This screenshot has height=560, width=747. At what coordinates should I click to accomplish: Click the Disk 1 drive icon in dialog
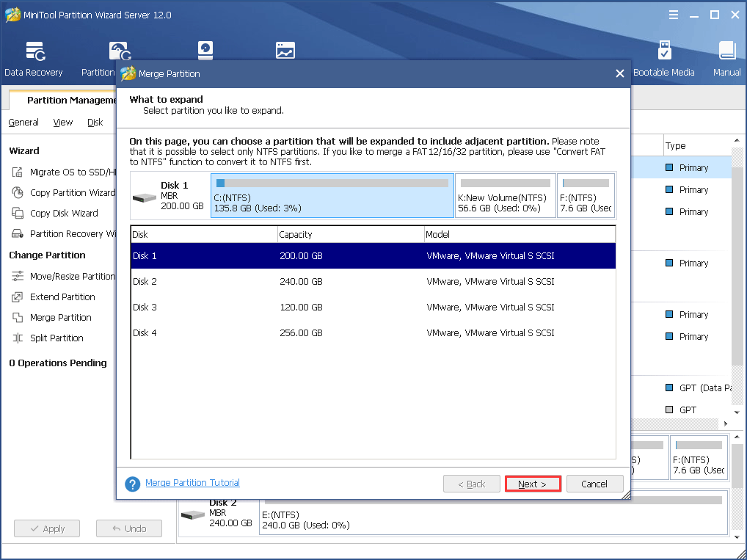click(145, 197)
